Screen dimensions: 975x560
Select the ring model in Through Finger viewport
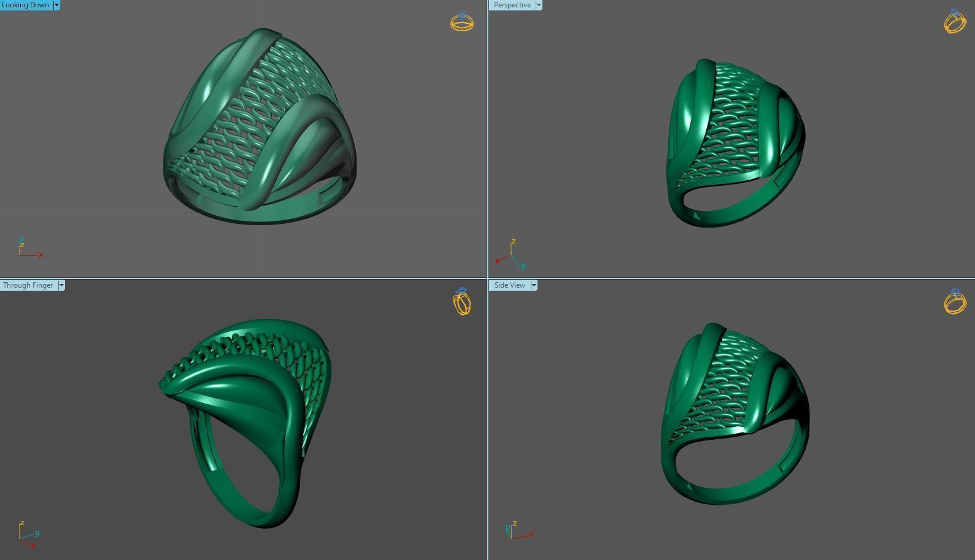coord(245,423)
